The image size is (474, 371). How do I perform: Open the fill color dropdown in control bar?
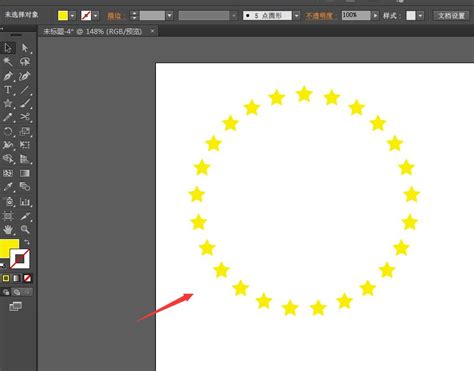(72, 15)
